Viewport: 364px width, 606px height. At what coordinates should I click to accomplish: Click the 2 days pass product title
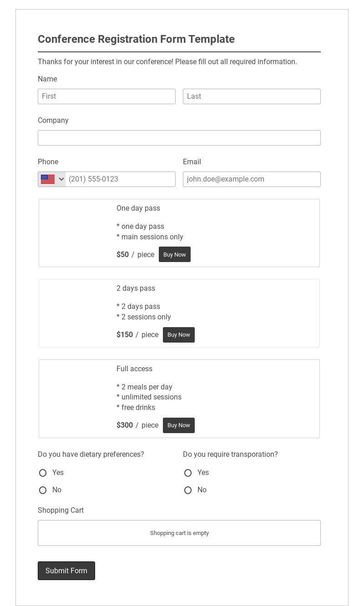(x=136, y=288)
